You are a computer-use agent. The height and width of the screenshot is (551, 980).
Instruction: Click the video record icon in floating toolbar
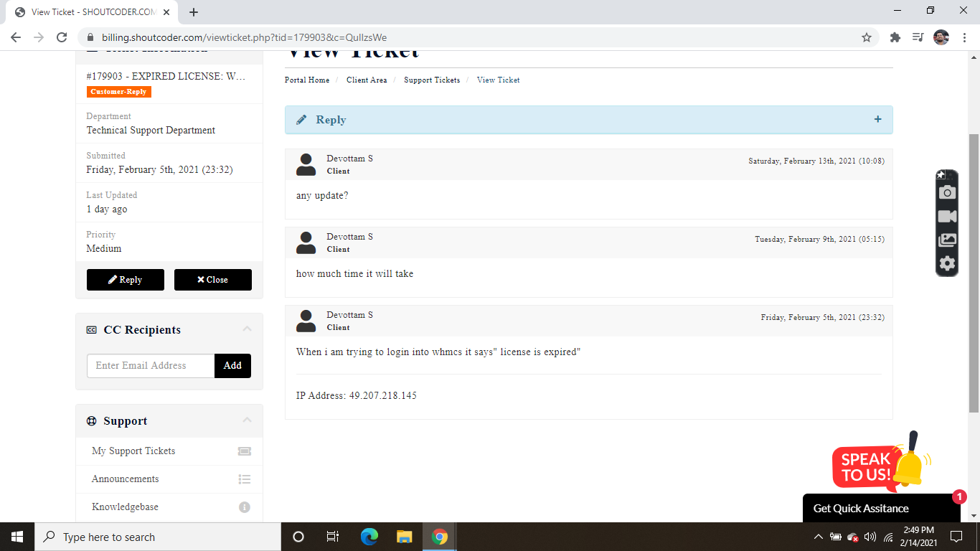click(947, 216)
